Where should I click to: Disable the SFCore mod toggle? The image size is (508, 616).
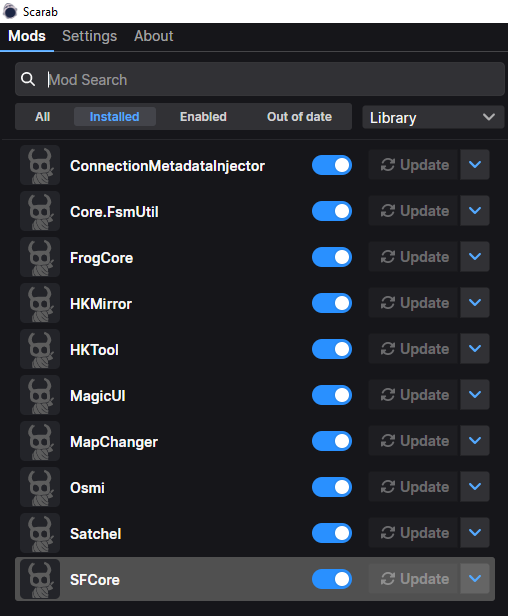click(332, 579)
